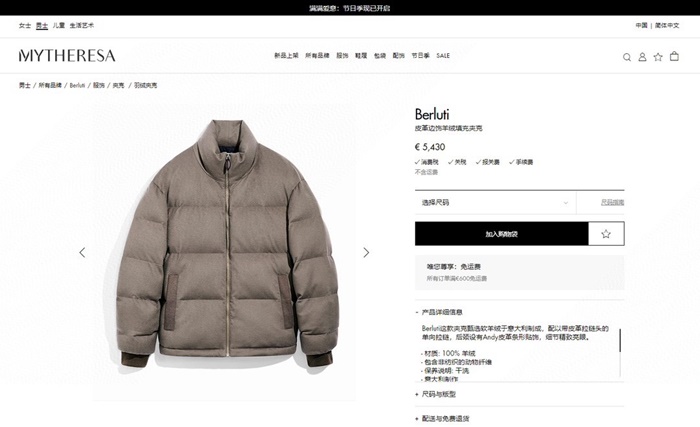The height and width of the screenshot is (427, 700).
Task: Add jacket to wishlist star button
Action: click(606, 234)
